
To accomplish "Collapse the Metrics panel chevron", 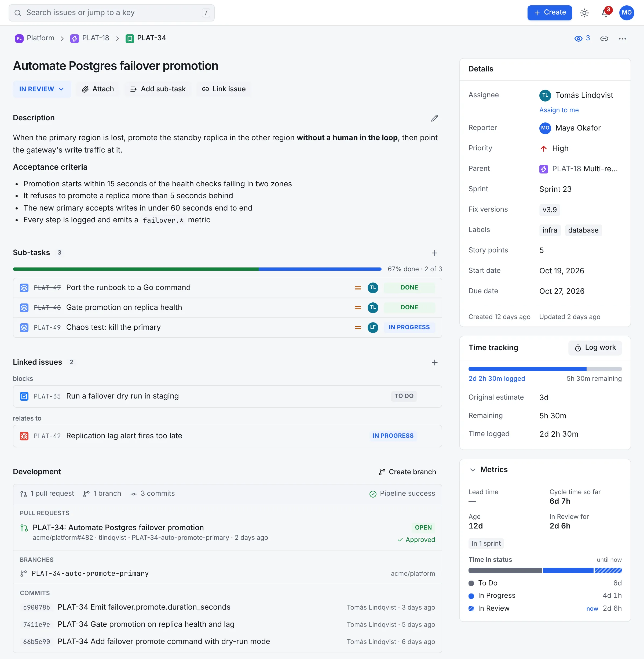I will (473, 470).
